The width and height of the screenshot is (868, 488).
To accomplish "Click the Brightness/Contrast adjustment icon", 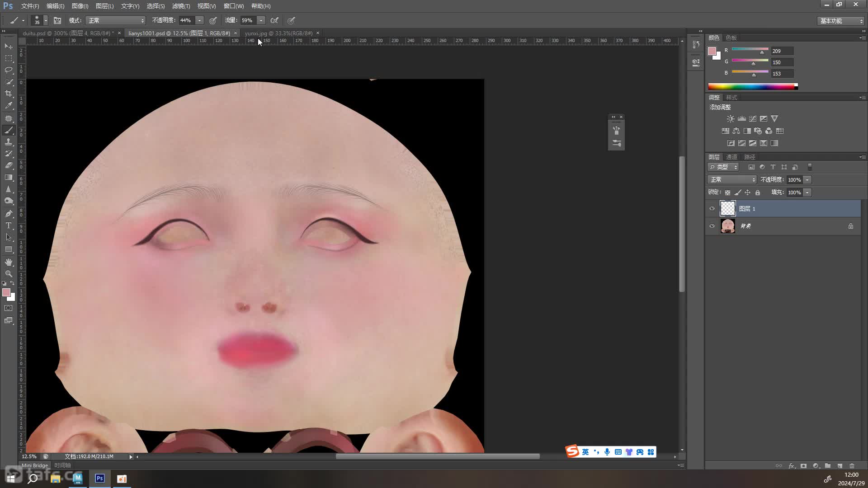I will pos(731,119).
